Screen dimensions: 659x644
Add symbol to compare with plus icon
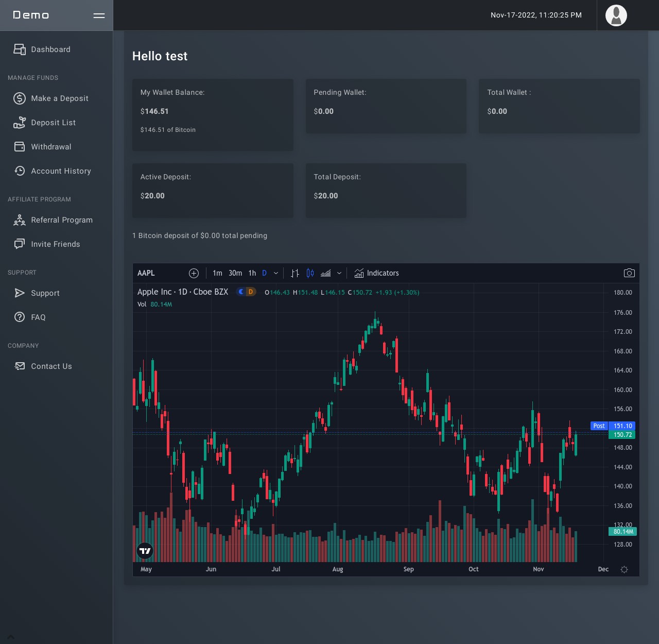pos(194,273)
